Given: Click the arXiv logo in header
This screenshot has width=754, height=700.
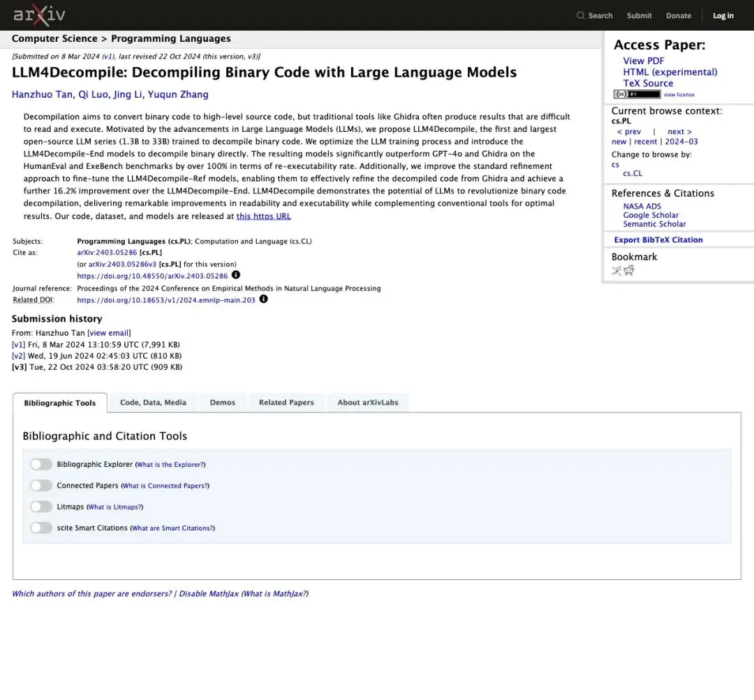Looking at the screenshot, I should coord(39,15).
